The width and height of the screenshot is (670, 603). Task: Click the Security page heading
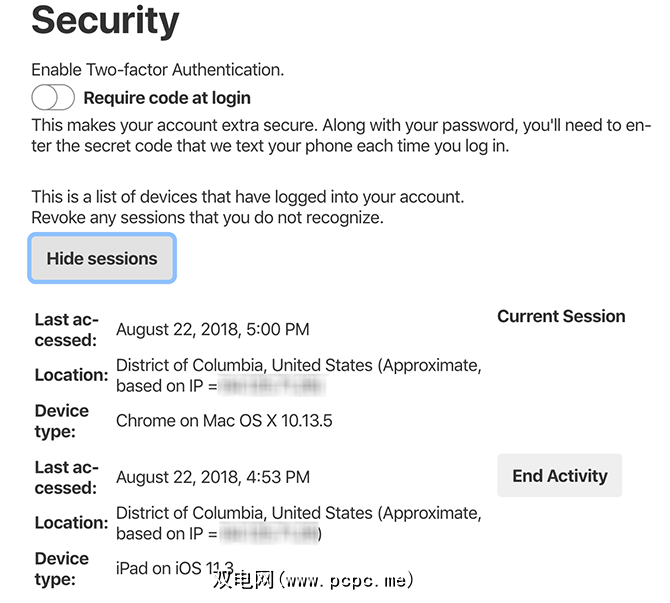[x=105, y=21]
